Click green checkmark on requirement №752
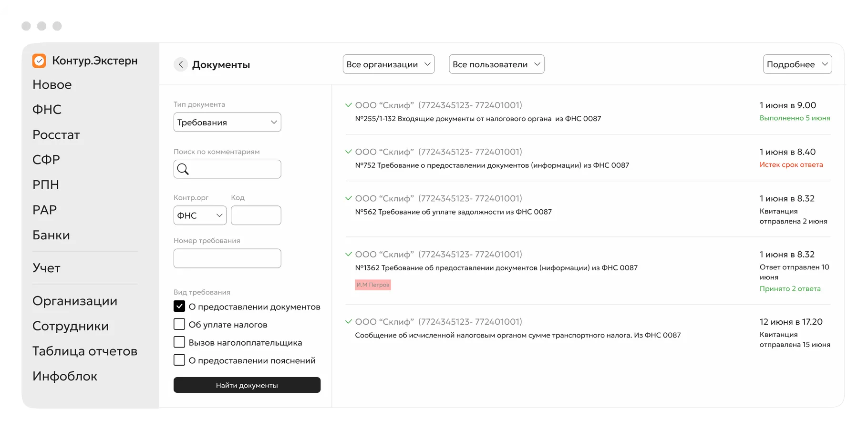Viewport: 868px width, 430px height. click(349, 152)
